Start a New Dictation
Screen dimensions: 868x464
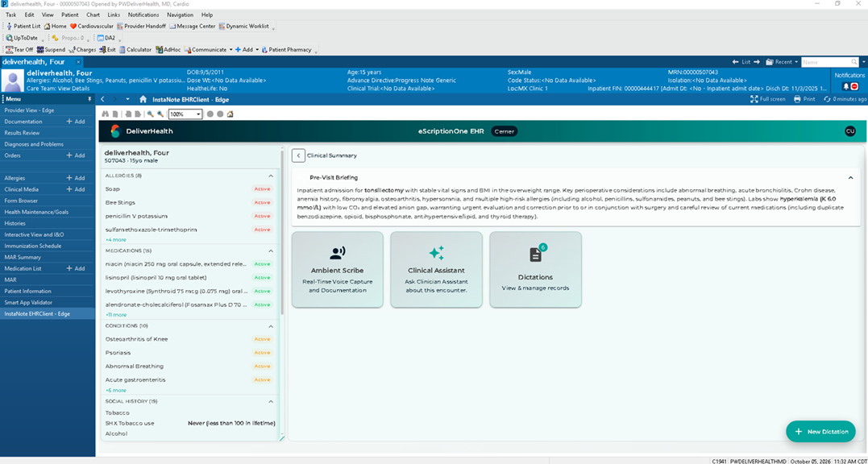point(820,431)
